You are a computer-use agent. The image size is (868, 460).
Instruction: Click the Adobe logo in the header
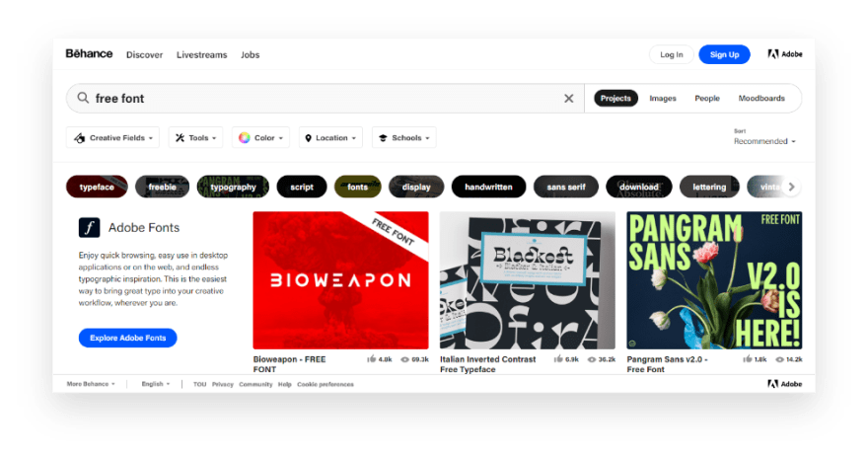point(785,54)
